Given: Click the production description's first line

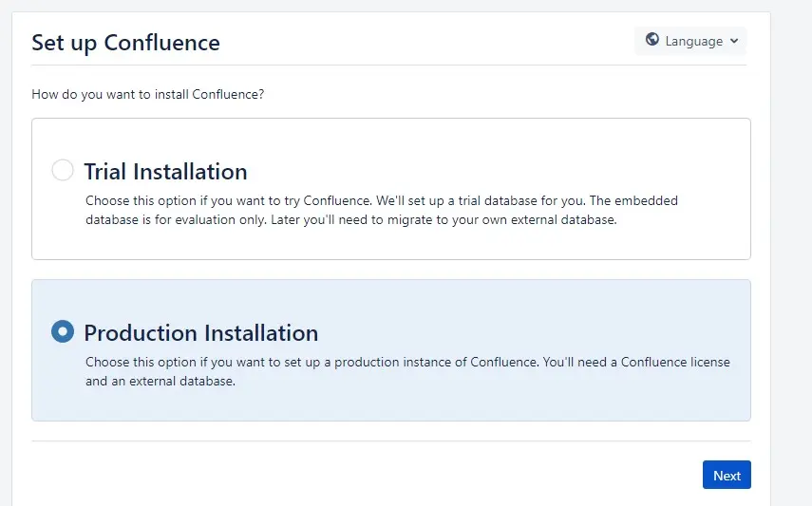Looking at the screenshot, I should click(407, 363).
